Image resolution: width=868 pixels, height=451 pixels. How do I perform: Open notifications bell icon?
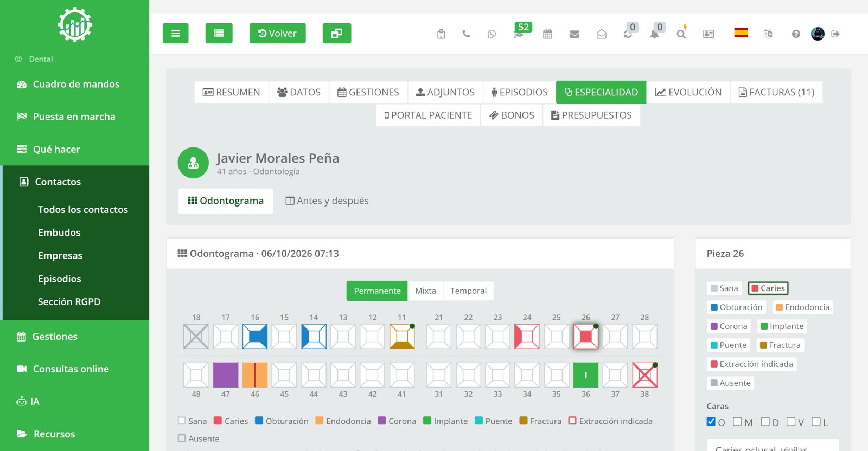pyautogui.click(x=654, y=34)
